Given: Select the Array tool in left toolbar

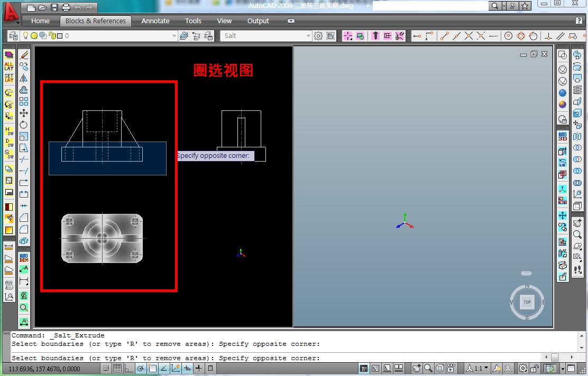Looking at the screenshot, I should 24,101.
